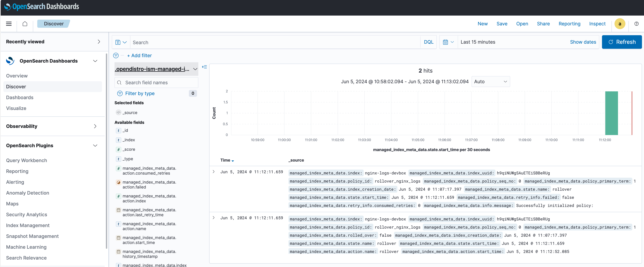Image resolution: width=644 pixels, height=267 pixels.
Task: Click Save in the top bar
Action: (502, 24)
